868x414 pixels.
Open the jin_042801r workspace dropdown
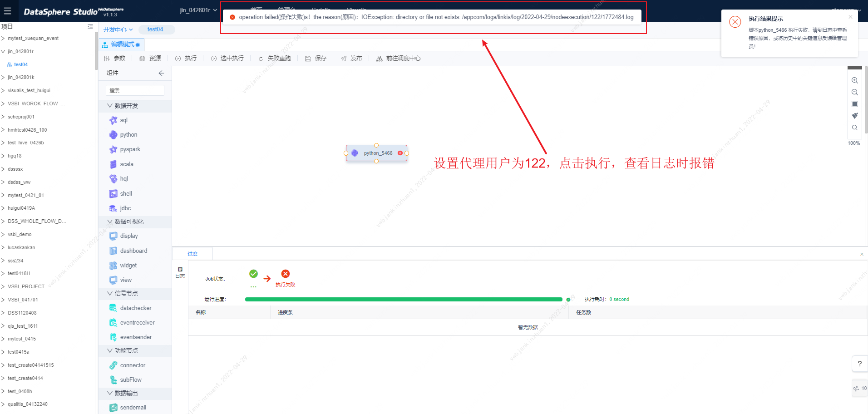(x=198, y=10)
